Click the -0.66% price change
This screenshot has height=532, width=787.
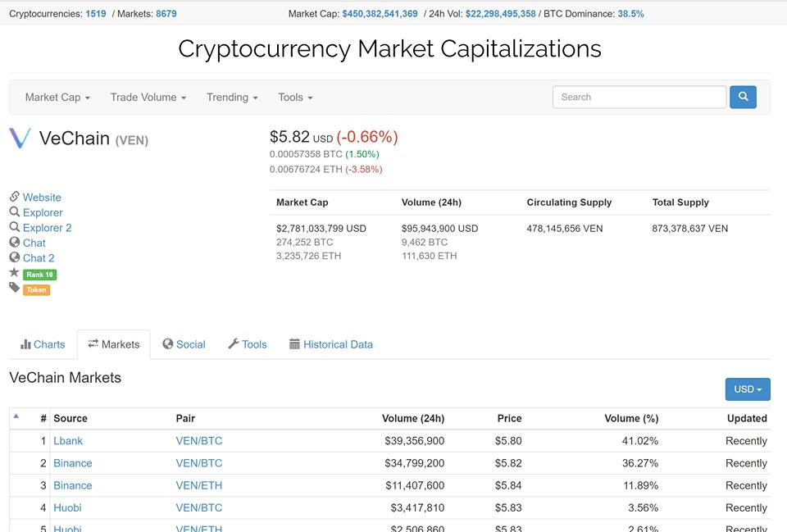tap(367, 137)
